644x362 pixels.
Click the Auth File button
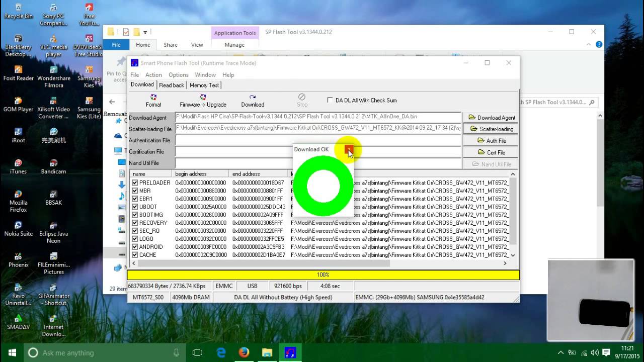(x=491, y=141)
